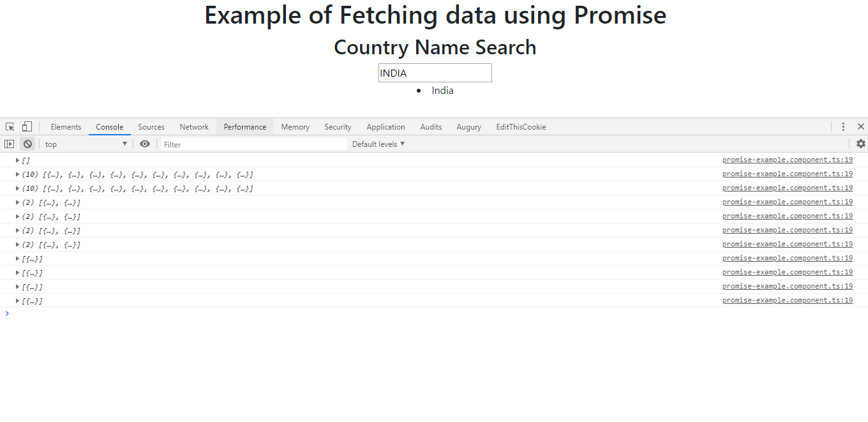The width and height of the screenshot is (868, 422).
Task: Clear the console output
Action: click(x=27, y=144)
